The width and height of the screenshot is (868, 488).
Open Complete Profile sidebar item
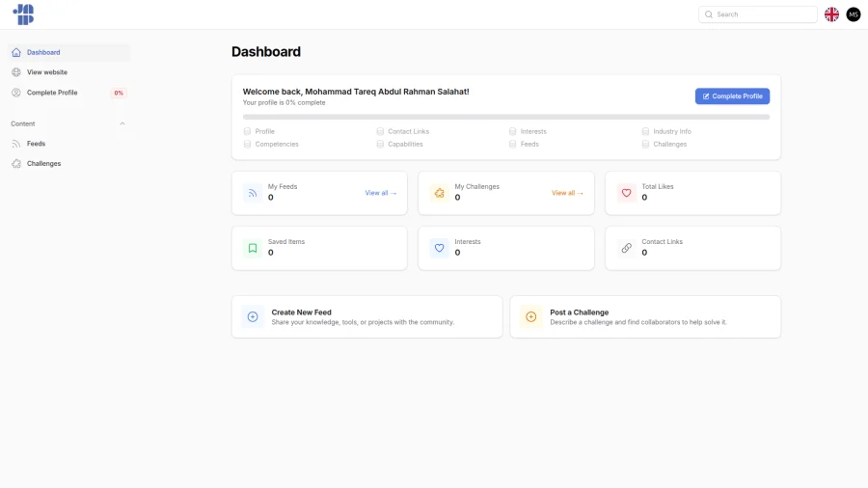click(x=69, y=93)
